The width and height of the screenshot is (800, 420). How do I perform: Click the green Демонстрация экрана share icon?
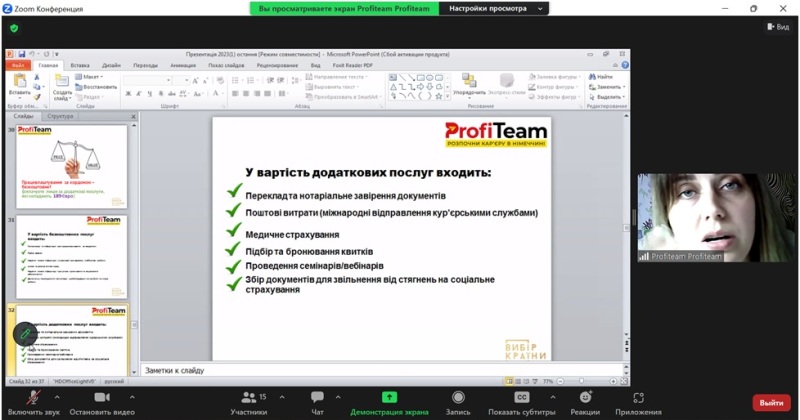pos(389,397)
